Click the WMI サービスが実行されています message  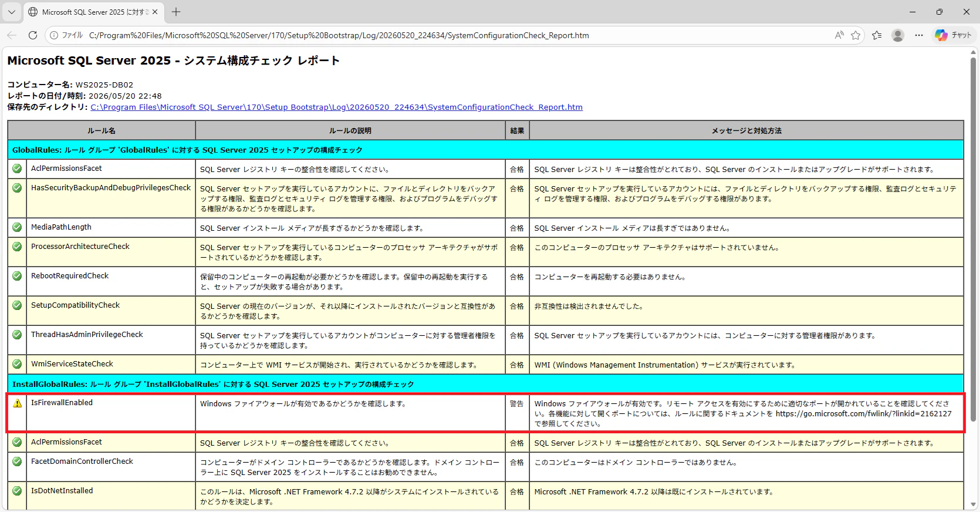(665, 365)
